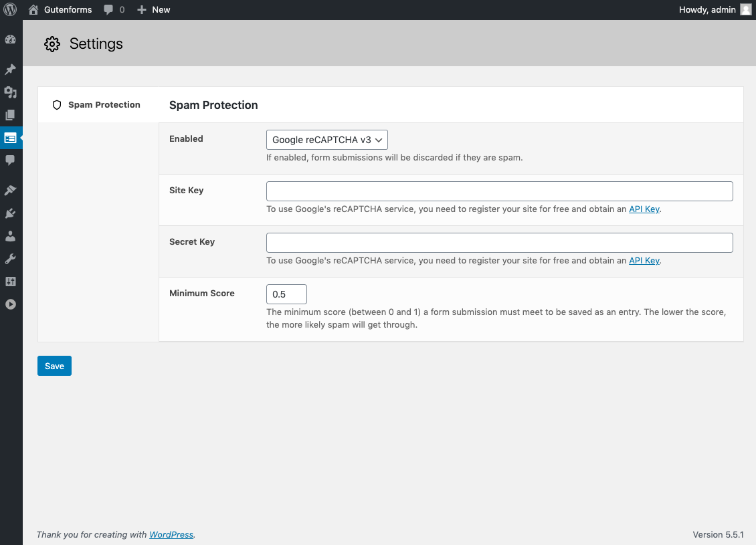Open the WordPress logo menu
This screenshot has height=545, width=756.
[10, 9]
